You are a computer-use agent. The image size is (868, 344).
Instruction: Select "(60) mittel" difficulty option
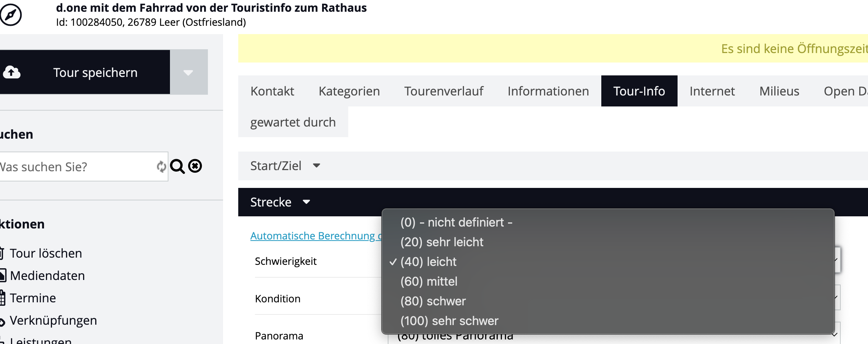429,281
